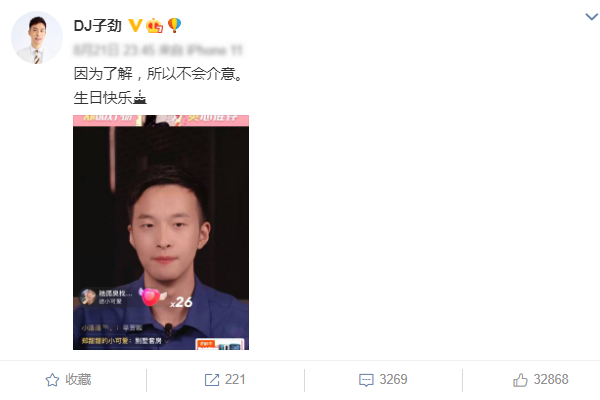Enlarge the livestream screenshot image
Screen dimensions: 600x400
click(161, 232)
